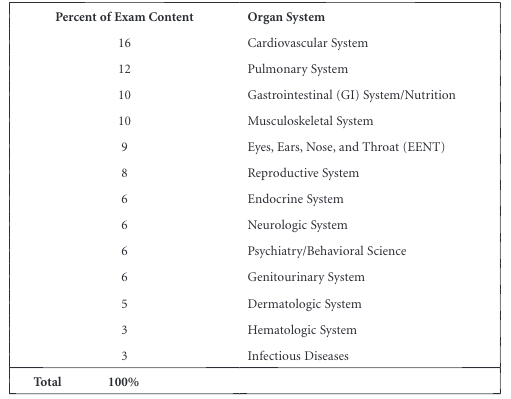Click the Genitourinary System entry

tap(306, 277)
